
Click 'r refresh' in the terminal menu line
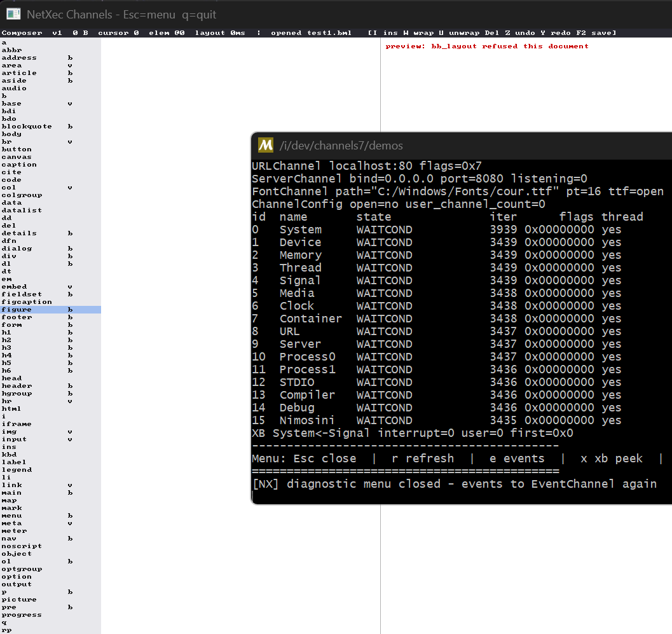423,458
